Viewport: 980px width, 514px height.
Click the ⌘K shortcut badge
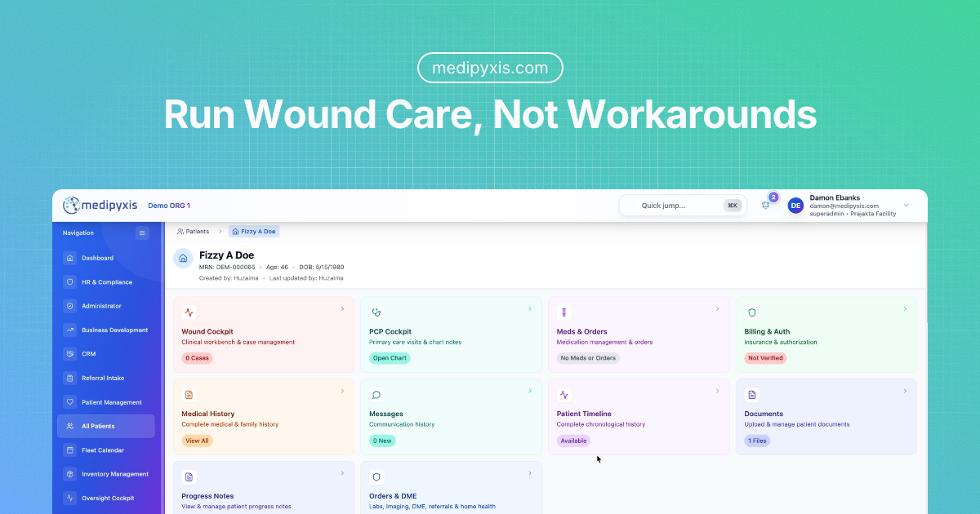click(733, 206)
